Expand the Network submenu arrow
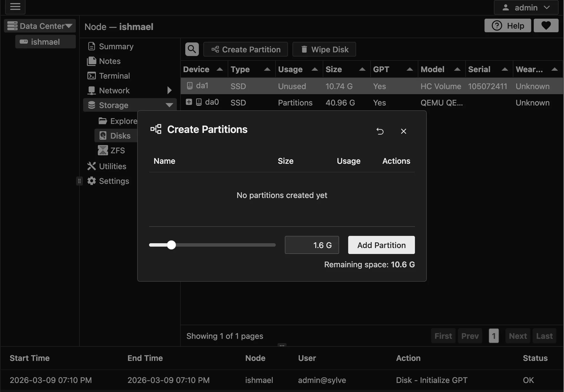The image size is (564, 392). (169, 91)
